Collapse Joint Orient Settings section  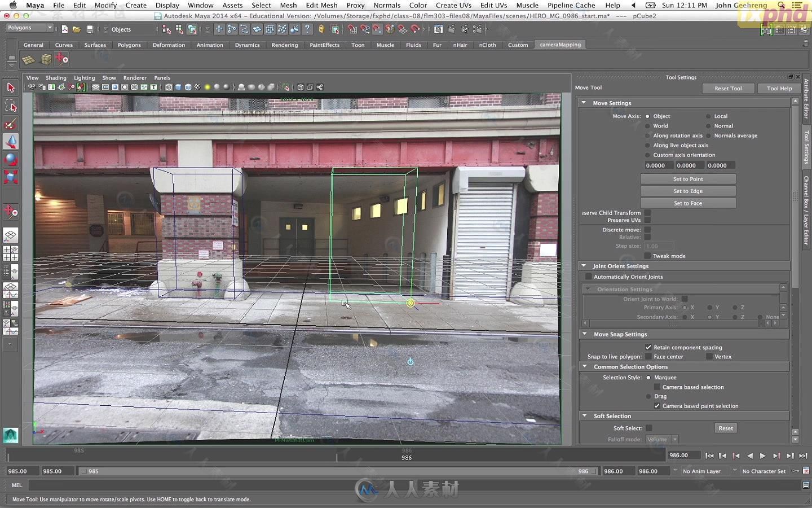click(x=584, y=266)
